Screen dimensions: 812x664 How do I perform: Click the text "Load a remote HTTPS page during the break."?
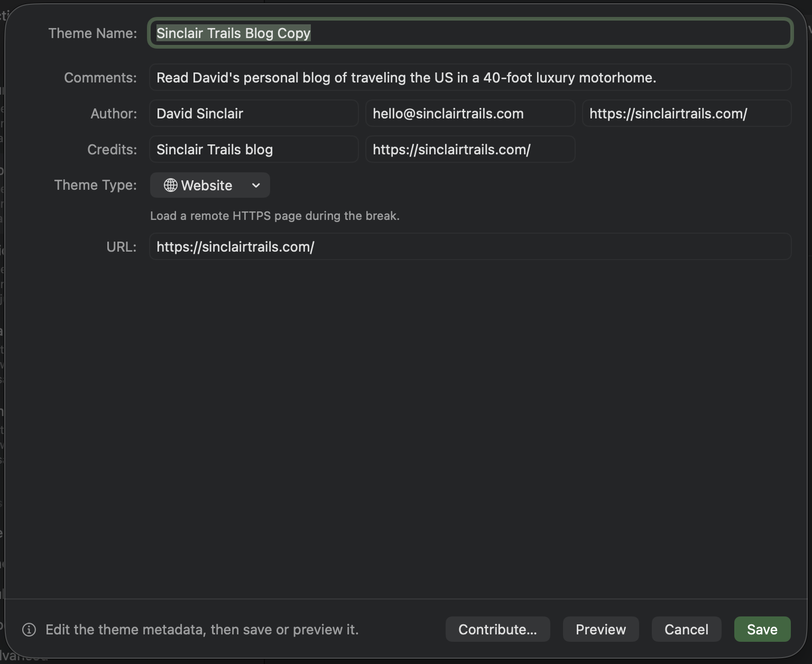275,216
